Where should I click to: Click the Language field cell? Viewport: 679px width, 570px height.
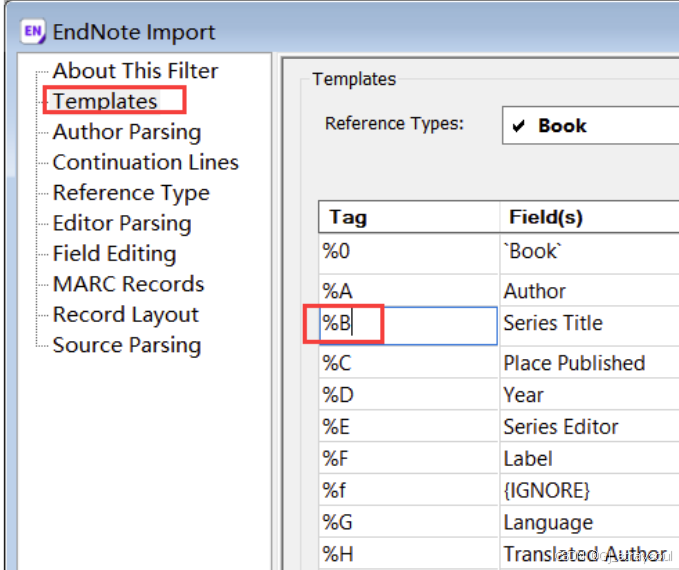point(589,522)
